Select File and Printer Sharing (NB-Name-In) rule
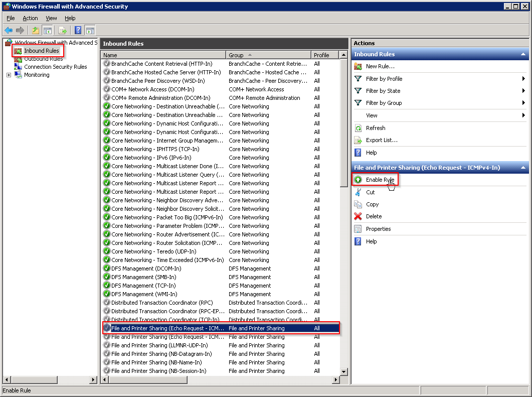This screenshot has height=397, width=532. tap(220, 362)
